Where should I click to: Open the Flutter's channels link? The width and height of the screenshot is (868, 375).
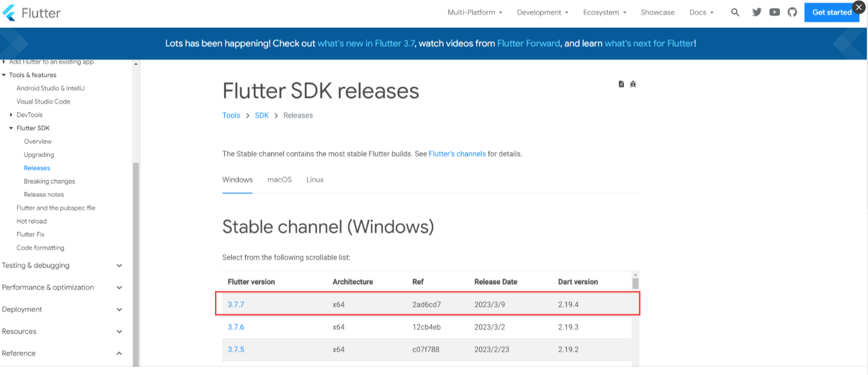click(457, 154)
